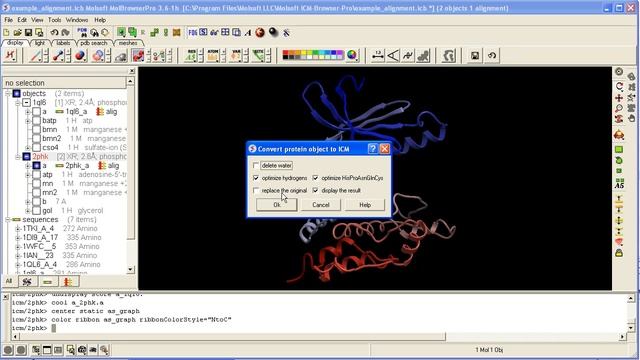
Task: Click the floppy disk save icon in top toolbar
Action: click(28, 32)
